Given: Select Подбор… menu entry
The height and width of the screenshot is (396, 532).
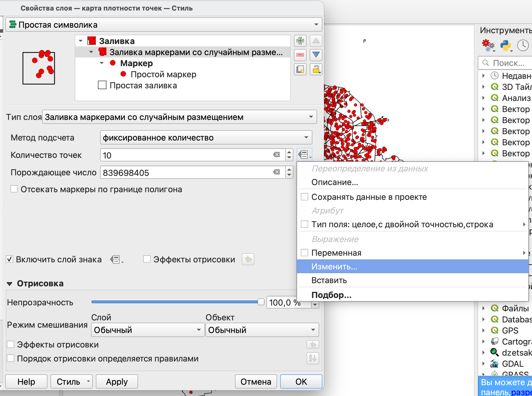Looking at the screenshot, I should (331, 295).
